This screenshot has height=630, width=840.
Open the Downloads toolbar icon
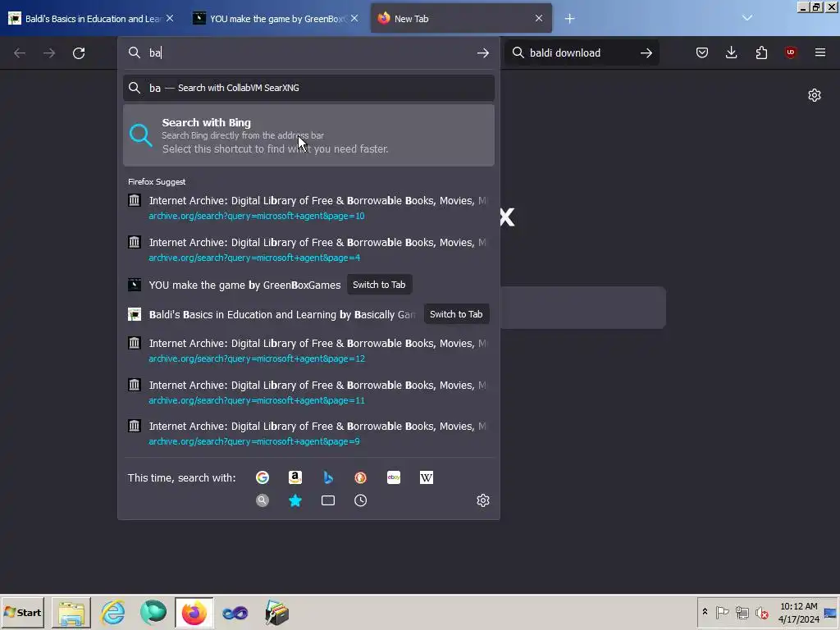coord(731,52)
